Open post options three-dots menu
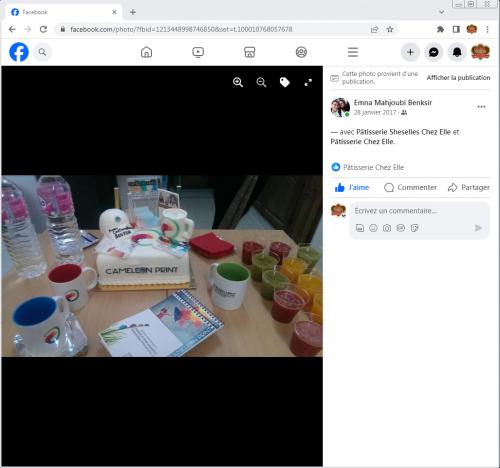This screenshot has width=500, height=468. [x=481, y=107]
